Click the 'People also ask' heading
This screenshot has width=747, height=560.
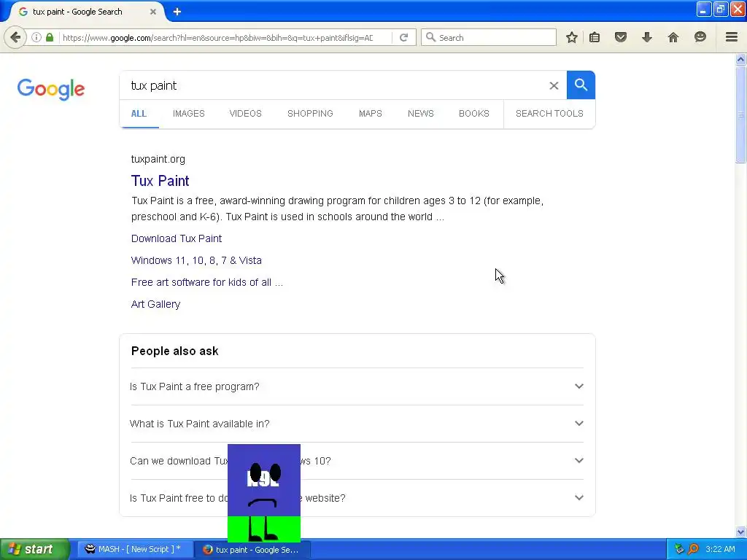[x=175, y=351]
